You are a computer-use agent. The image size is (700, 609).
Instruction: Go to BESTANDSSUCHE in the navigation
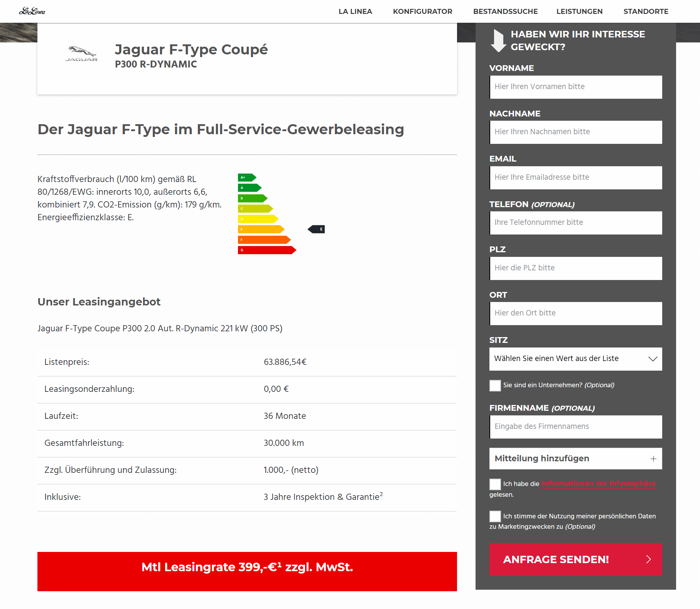(x=505, y=11)
